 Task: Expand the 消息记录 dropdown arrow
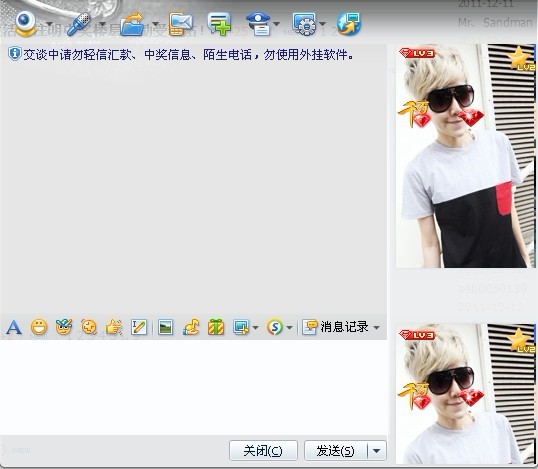click(x=376, y=327)
